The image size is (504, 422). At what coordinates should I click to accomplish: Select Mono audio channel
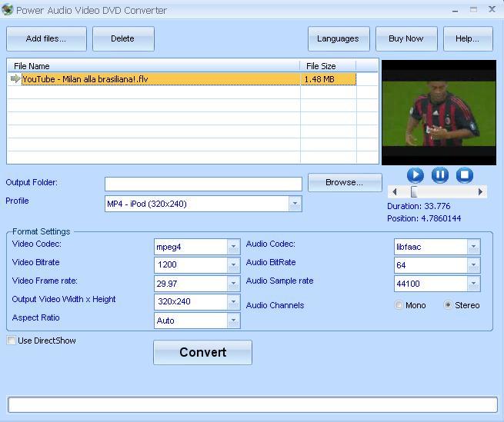399,304
